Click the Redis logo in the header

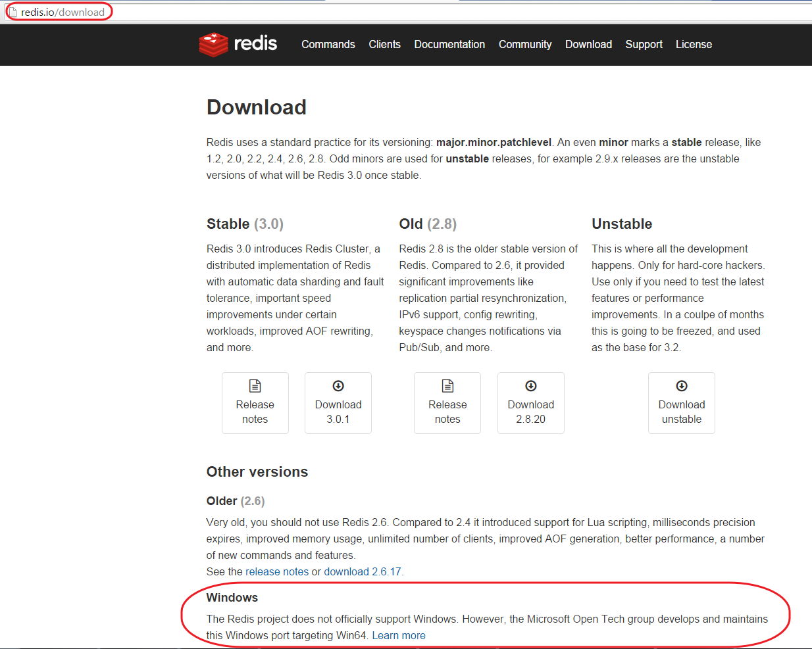[x=238, y=44]
